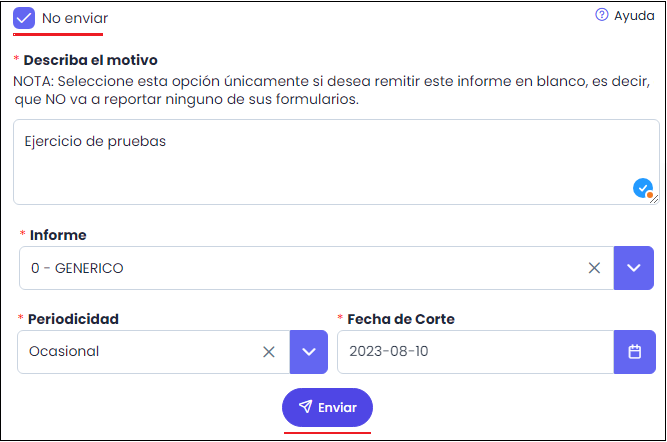Screen dimensions: 667x442
Task: Expand the Informe dropdown arrow
Action: [x=633, y=268]
